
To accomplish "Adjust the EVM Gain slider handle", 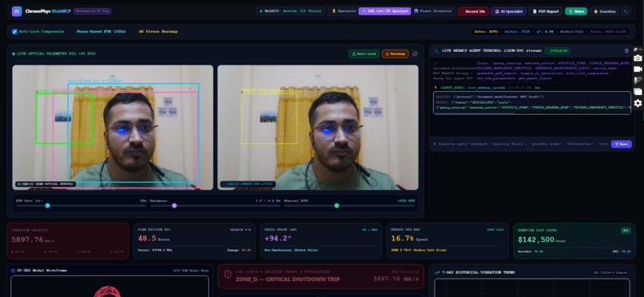I will (x=48, y=205).
